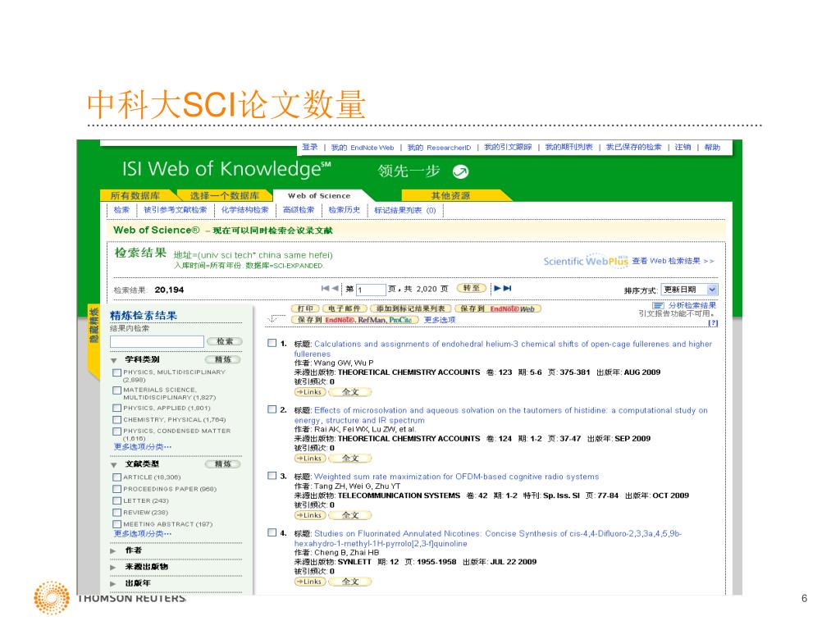Expand the 出版年 refine section

(x=113, y=583)
